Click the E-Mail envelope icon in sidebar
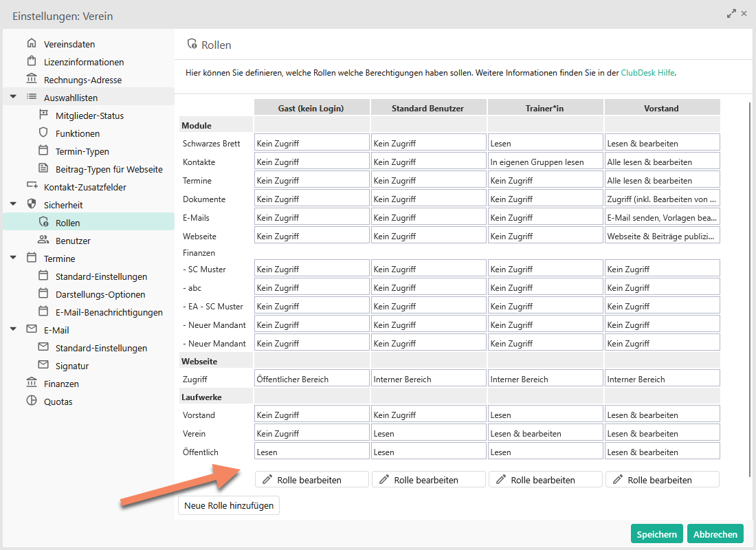The width and height of the screenshot is (756, 550). point(32,329)
